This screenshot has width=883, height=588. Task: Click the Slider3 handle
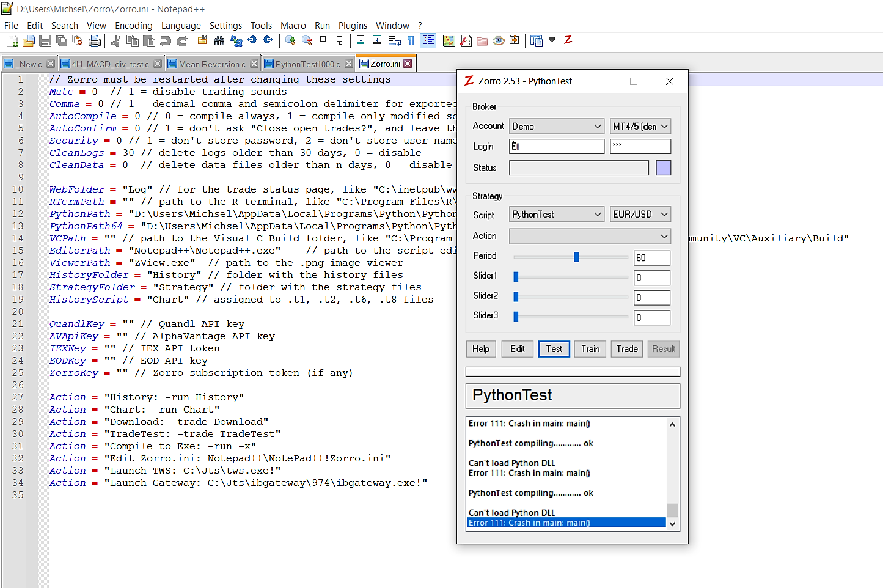coord(516,317)
